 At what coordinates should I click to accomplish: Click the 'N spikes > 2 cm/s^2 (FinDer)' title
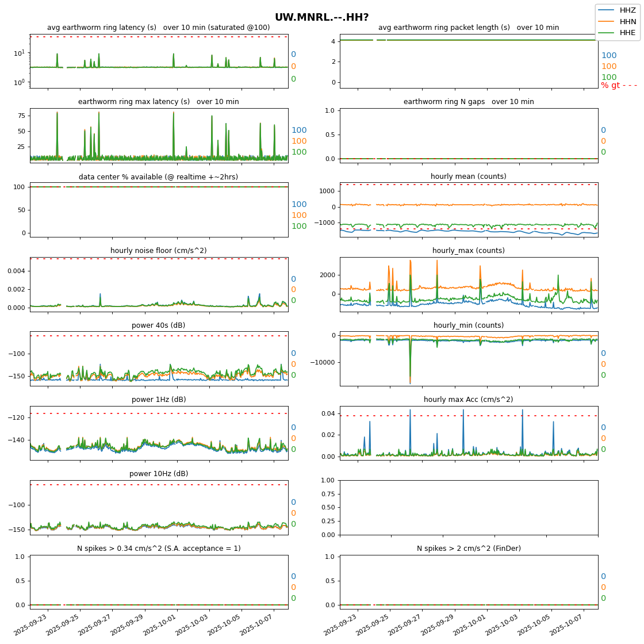pos(468,549)
